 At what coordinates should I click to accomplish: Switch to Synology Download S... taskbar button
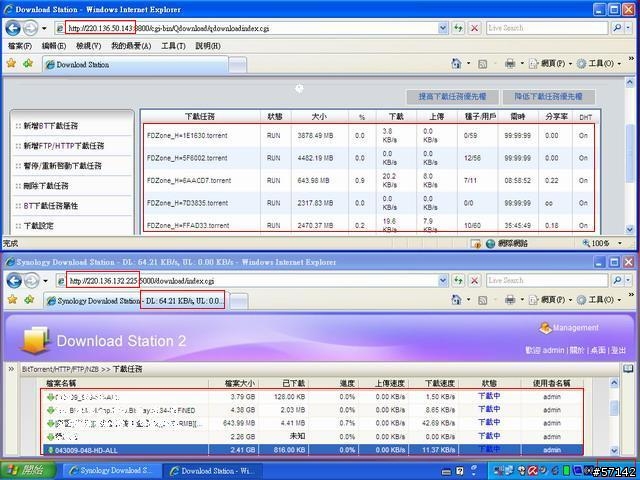(111, 471)
